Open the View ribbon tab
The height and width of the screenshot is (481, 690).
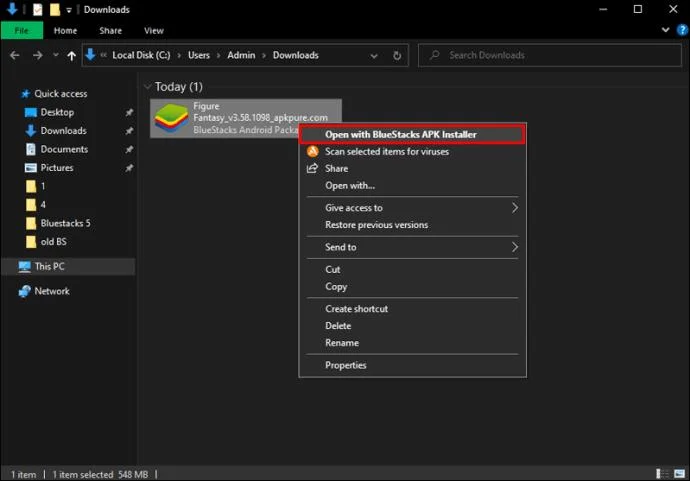[x=153, y=31]
